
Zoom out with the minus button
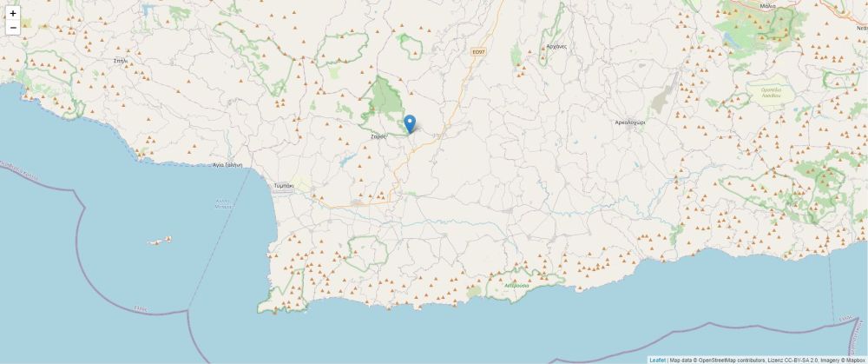point(13,28)
